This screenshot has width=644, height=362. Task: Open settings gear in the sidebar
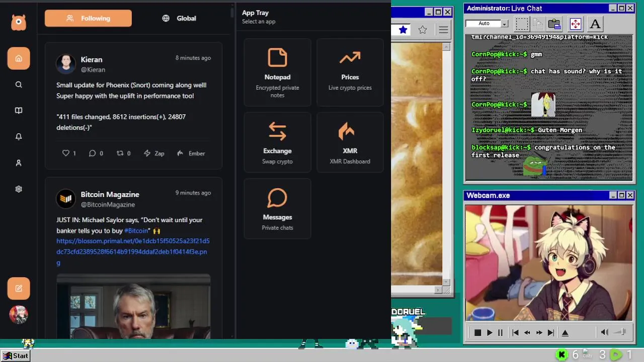tap(19, 189)
